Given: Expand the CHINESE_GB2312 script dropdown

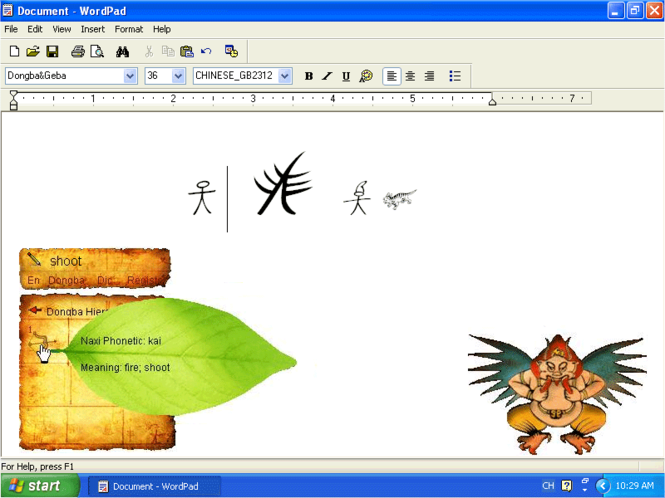Looking at the screenshot, I should pyautogui.click(x=285, y=76).
